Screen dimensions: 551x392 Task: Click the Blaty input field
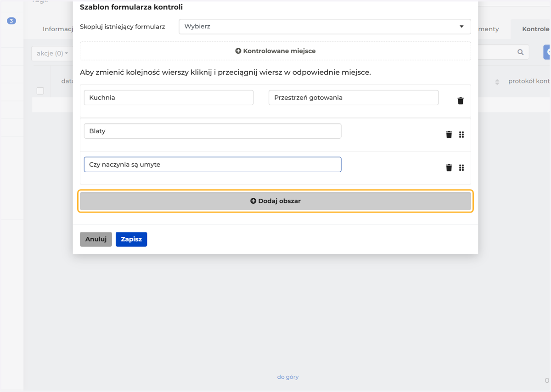pos(213,131)
